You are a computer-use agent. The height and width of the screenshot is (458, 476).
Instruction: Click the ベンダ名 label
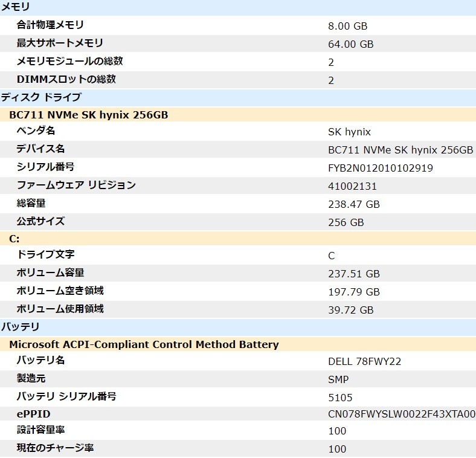pos(36,131)
